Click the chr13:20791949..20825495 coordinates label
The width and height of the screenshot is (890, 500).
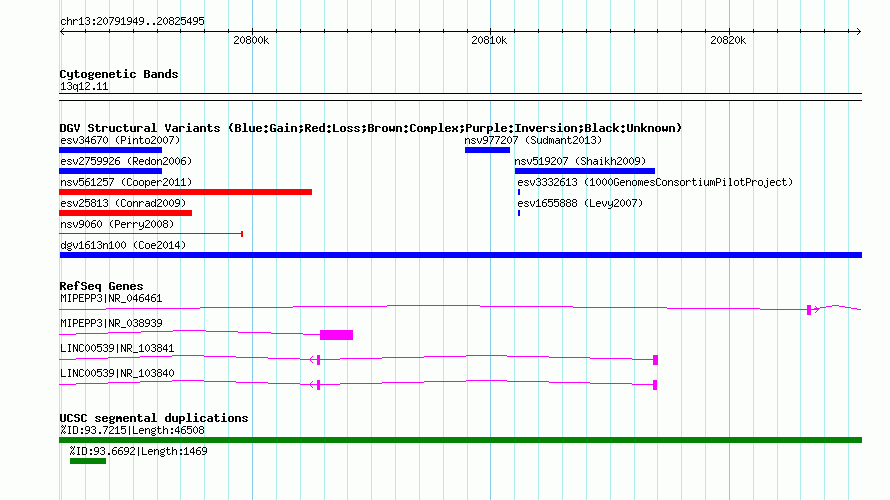coord(132,21)
